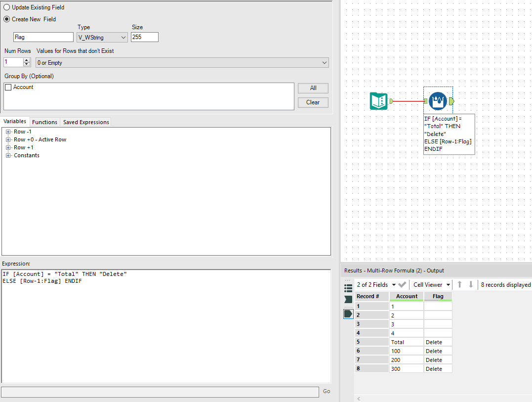Screen dimensions: 532x402
Task: Click the Input Data tool's output anchor
Action: click(x=391, y=101)
